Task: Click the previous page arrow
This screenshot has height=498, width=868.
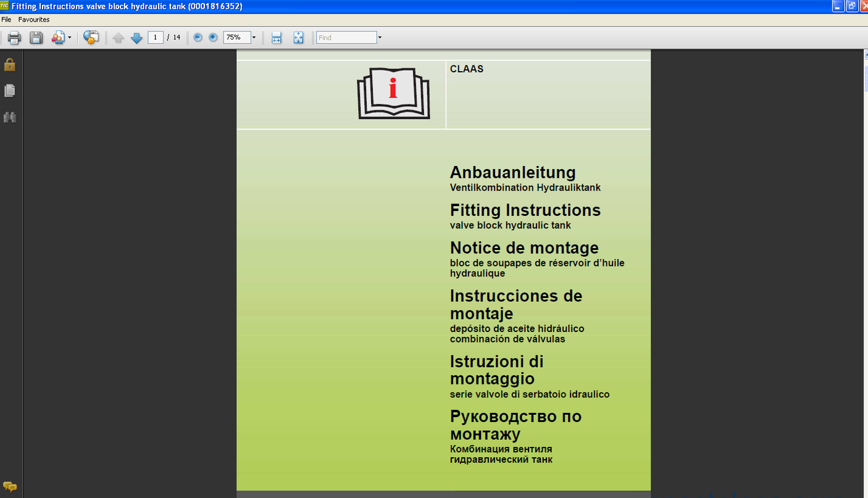Action: 118,37
